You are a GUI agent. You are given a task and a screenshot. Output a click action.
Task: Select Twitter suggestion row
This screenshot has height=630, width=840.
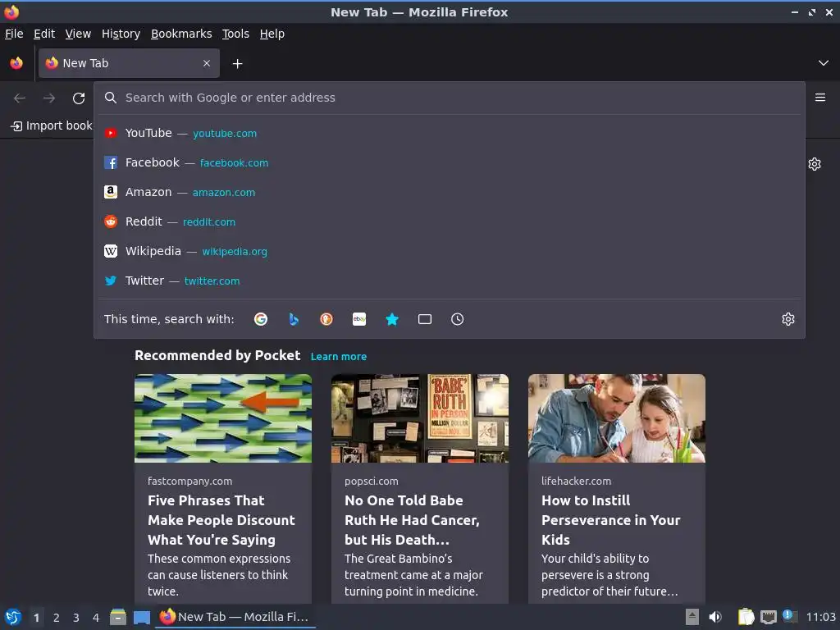click(x=450, y=281)
